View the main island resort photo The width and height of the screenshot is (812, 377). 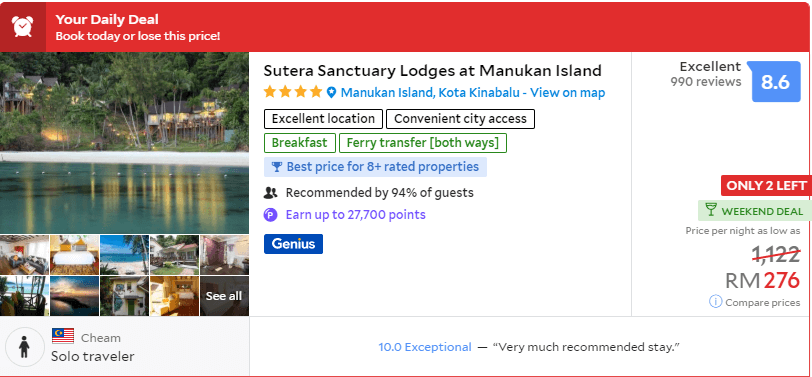[x=124, y=143]
